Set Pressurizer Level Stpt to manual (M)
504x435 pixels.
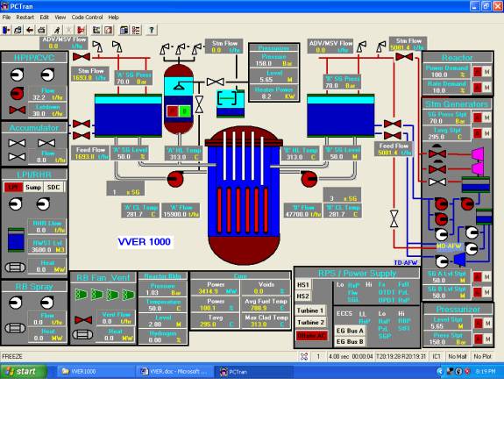[x=487, y=323]
